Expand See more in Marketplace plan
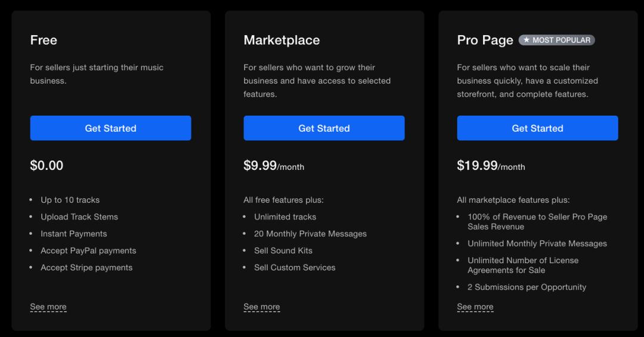 pos(262,307)
